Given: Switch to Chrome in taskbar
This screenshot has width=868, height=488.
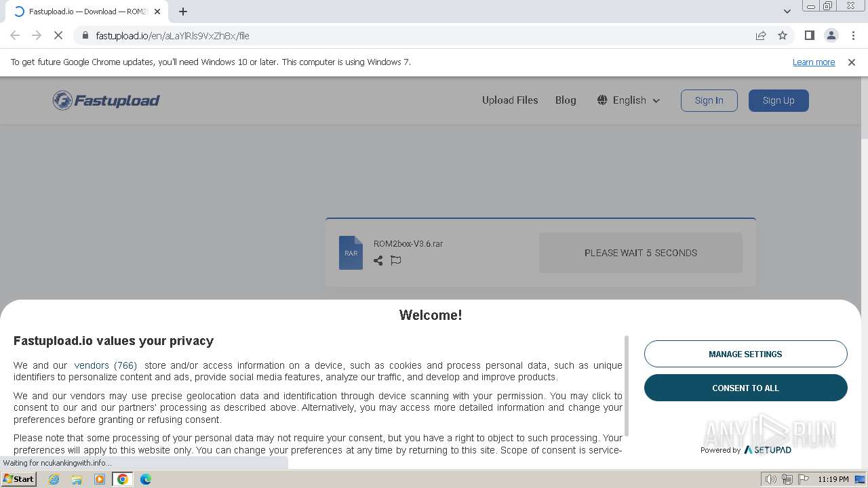Looking at the screenshot, I should (122, 479).
